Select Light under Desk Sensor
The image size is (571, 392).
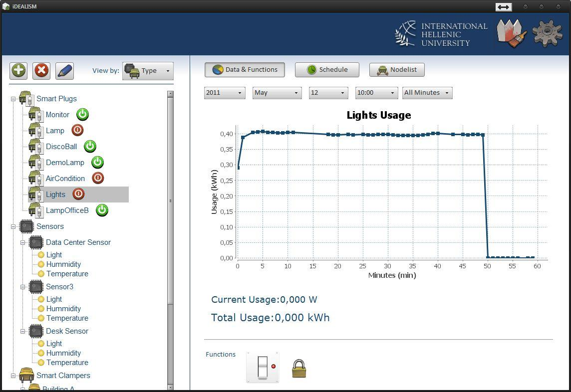click(54, 344)
